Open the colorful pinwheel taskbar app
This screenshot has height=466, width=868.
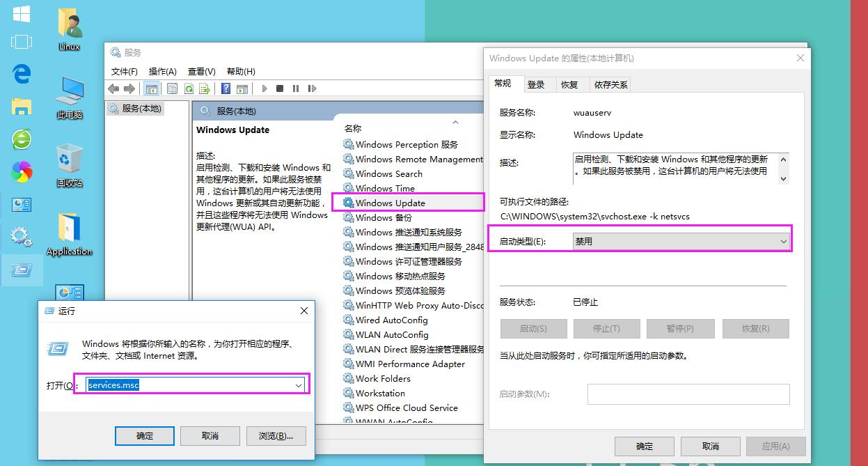coord(22,171)
